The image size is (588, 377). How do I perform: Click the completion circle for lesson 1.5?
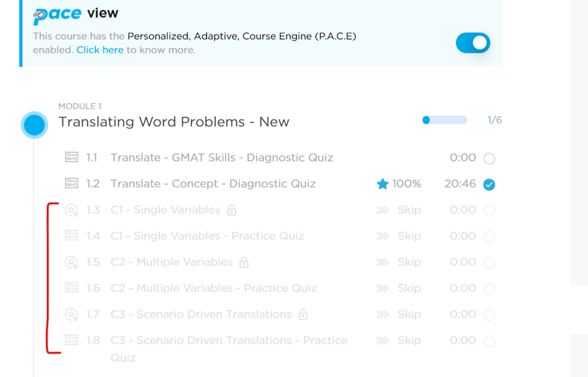pyautogui.click(x=489, y=262)
